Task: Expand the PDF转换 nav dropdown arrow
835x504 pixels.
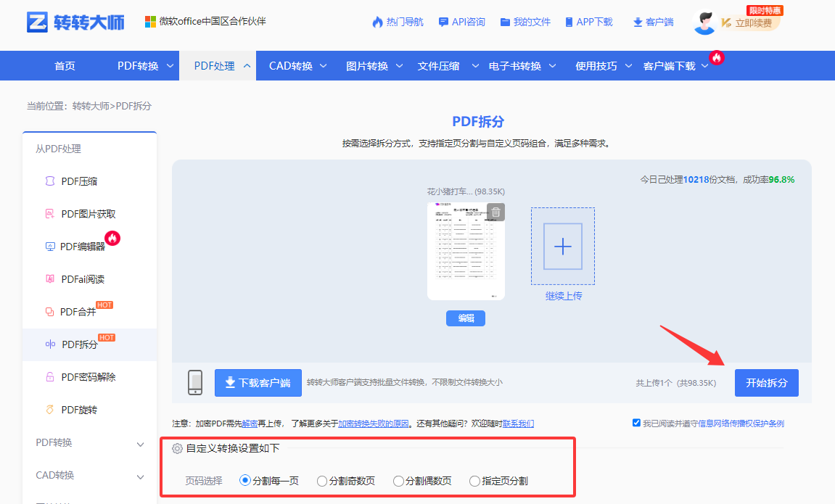Action: pos(170,66)
